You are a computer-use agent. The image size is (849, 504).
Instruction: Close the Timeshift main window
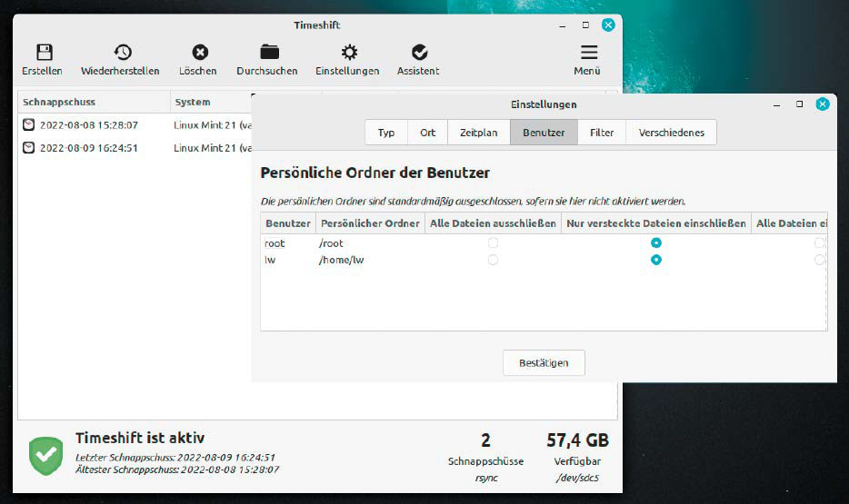(609, 25)
